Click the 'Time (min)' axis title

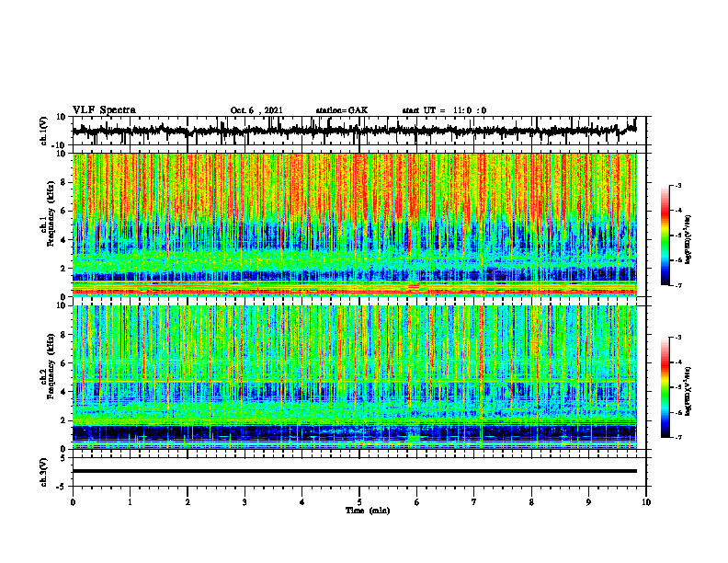tap(368, 511)
